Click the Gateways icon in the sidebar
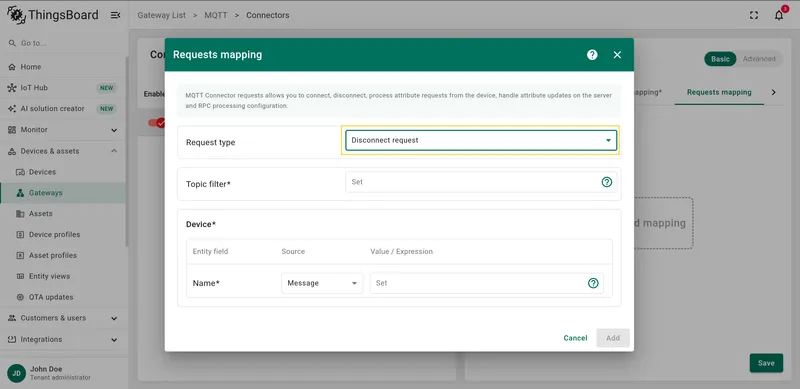The height and width of the screenshot is (389, 800). (x=20, y=193)
